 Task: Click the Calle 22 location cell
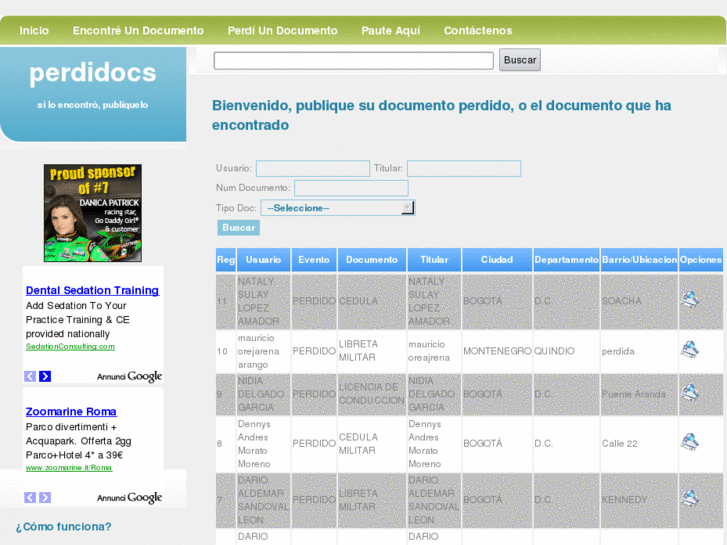[639, 443]
